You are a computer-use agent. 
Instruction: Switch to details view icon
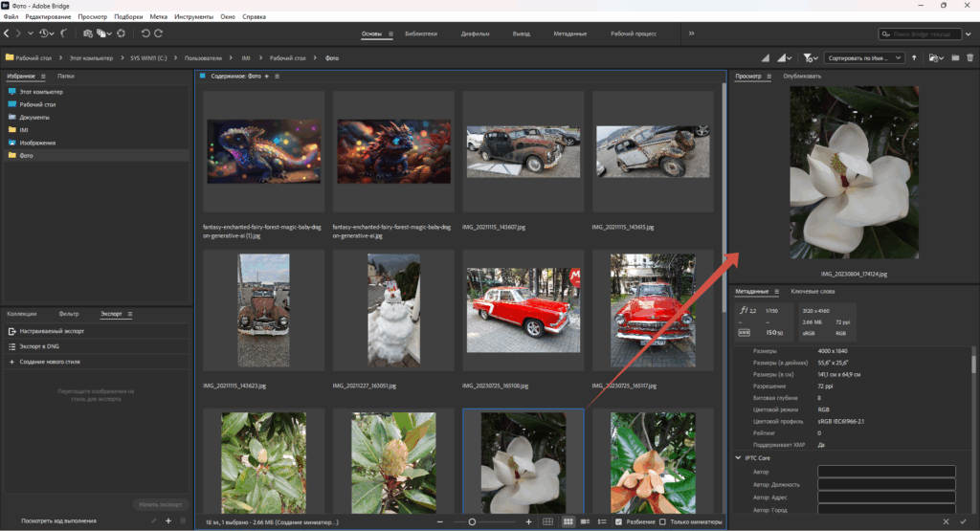pyautogui.click(x=585, y=522)
